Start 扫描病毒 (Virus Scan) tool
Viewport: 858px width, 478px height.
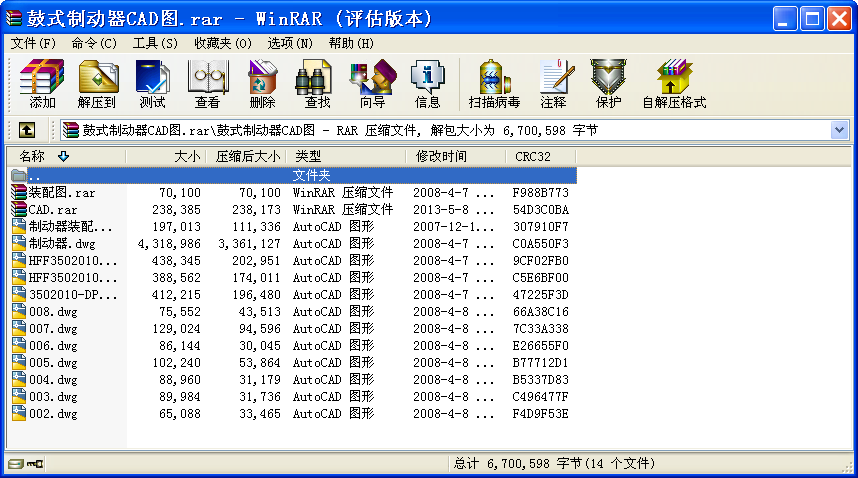tap(494, 84)
